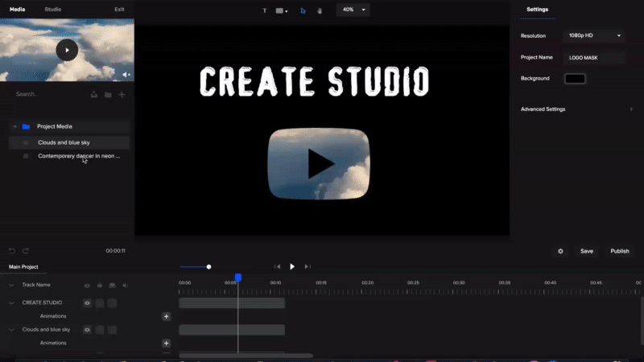The image size is (644, 362).
Task: Adjust the timeline zoom slider handle
Action: 208,267
